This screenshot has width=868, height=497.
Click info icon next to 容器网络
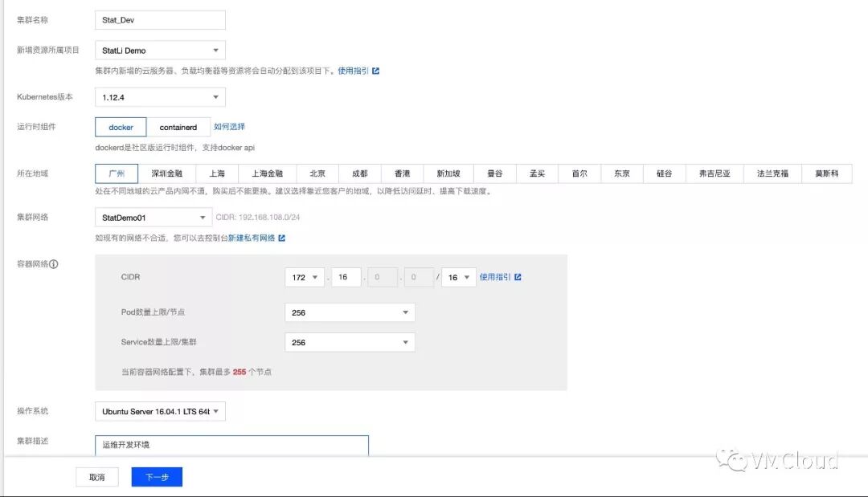tap(54, 264)
